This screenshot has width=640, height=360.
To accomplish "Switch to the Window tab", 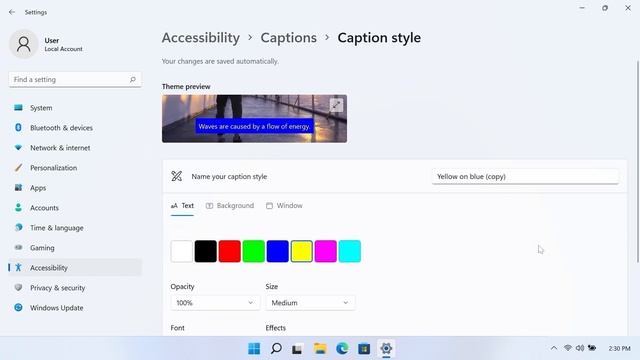I will pyautogui.click(x=284, y=206).
